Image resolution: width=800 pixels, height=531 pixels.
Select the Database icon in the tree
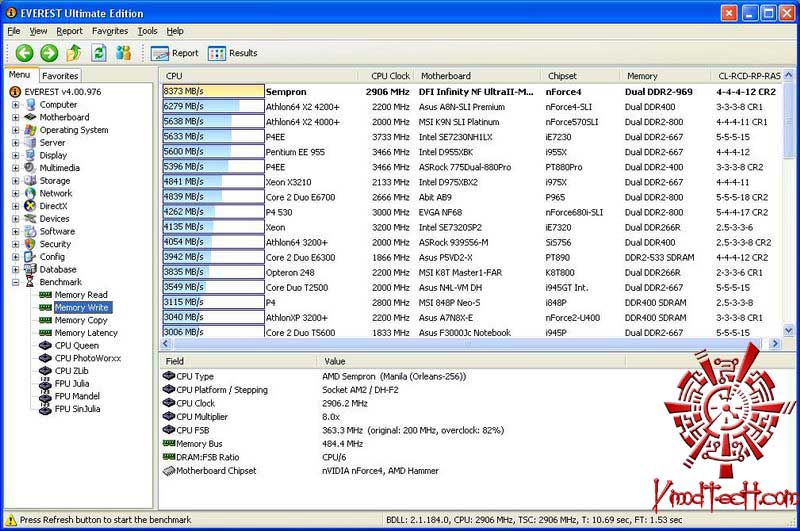point(31,269)
